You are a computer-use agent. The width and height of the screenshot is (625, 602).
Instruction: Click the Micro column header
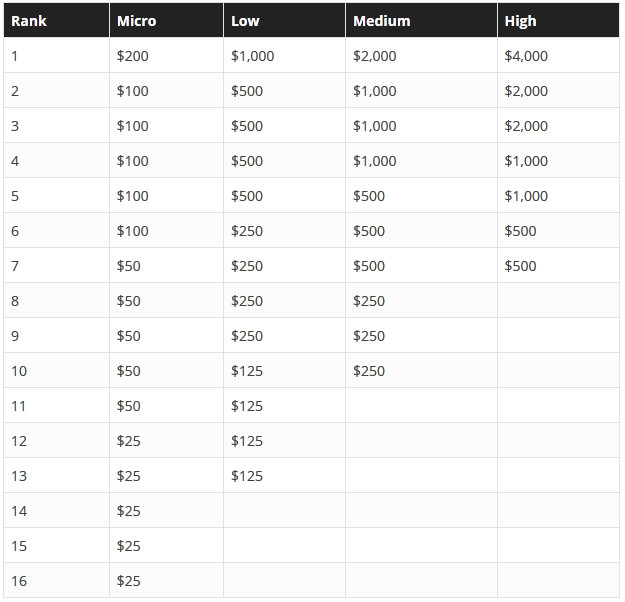point(167,20)
